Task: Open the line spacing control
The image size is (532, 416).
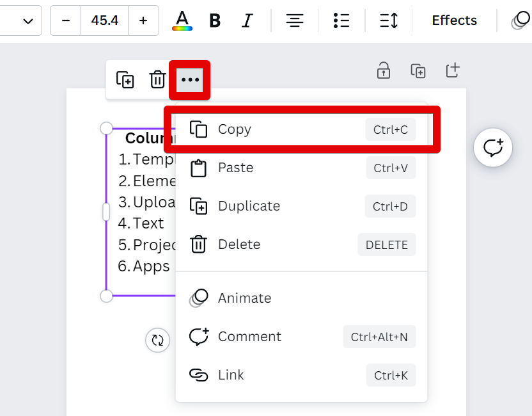Action: click(x=388, y=20)
